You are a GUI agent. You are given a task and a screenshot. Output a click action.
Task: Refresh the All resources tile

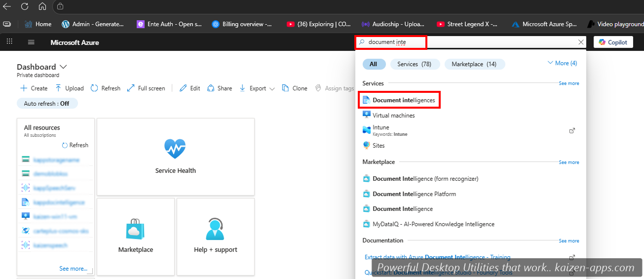pos(75,145)
